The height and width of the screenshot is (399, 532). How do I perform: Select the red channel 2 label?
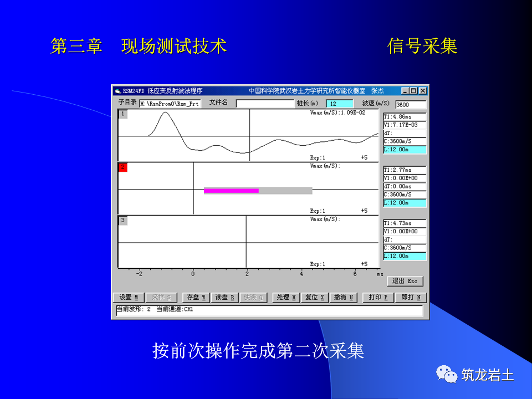(123, 167)
